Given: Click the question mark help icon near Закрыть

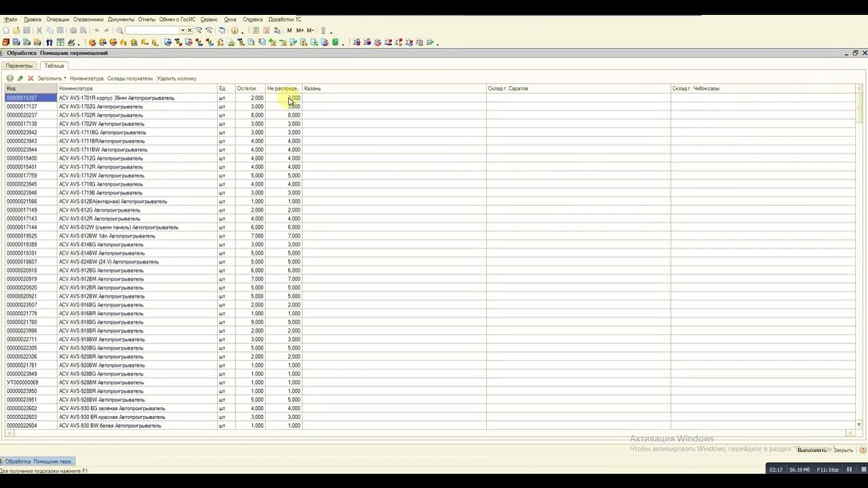Looking at the screenshot, I should [863, 450].
